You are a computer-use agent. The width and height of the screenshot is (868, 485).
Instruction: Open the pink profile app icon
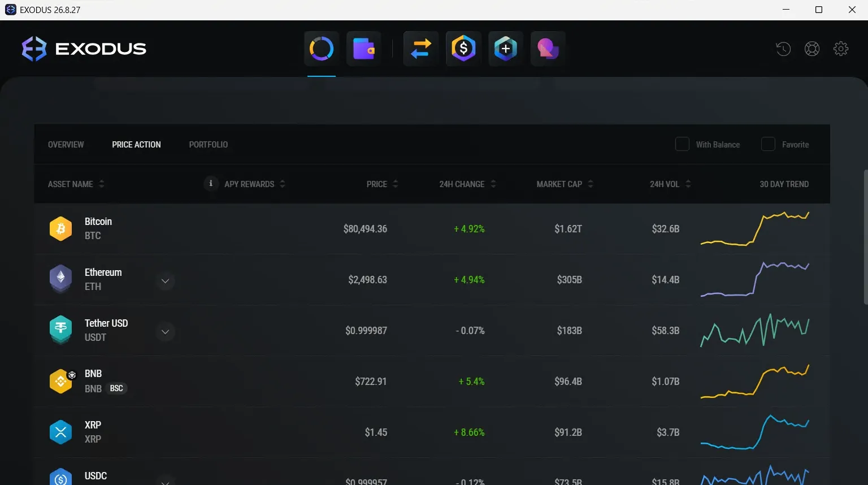coord(548,49)
